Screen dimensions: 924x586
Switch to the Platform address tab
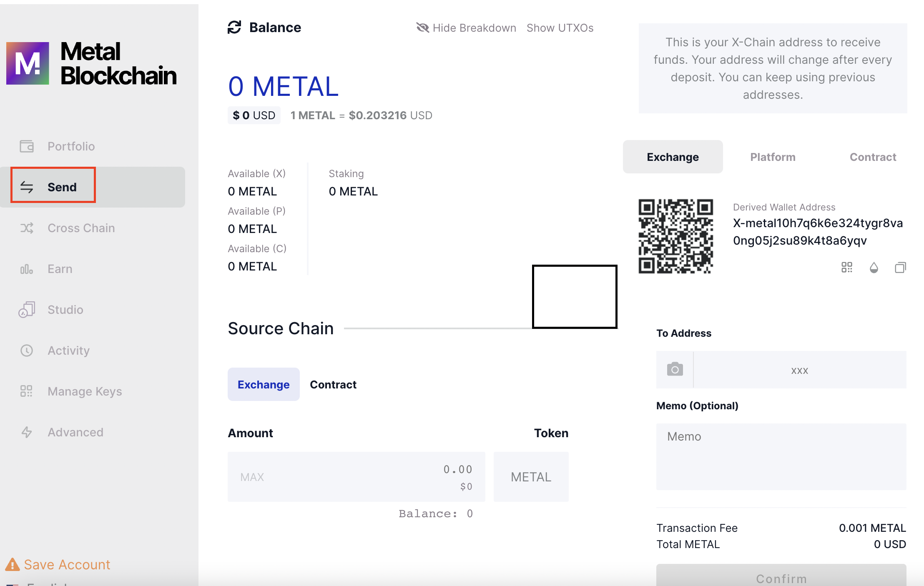point(773,157)
